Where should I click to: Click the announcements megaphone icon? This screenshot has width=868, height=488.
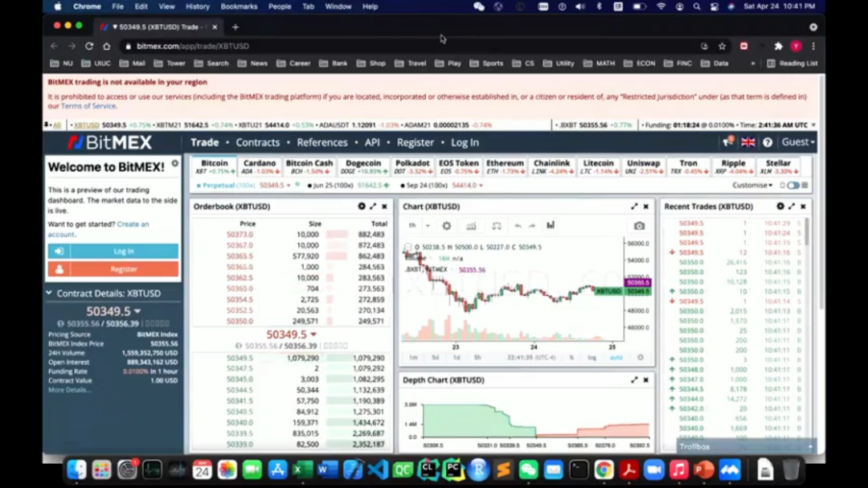728,142
